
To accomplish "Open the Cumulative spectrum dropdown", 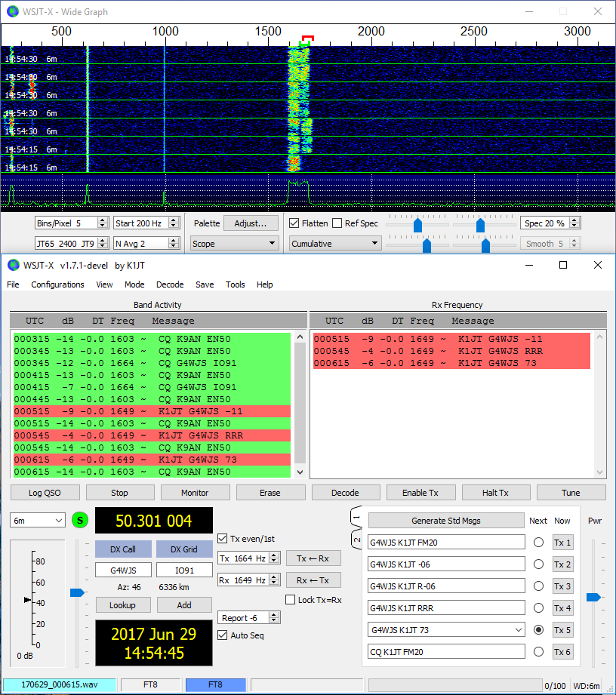I will tap(334, 244).
